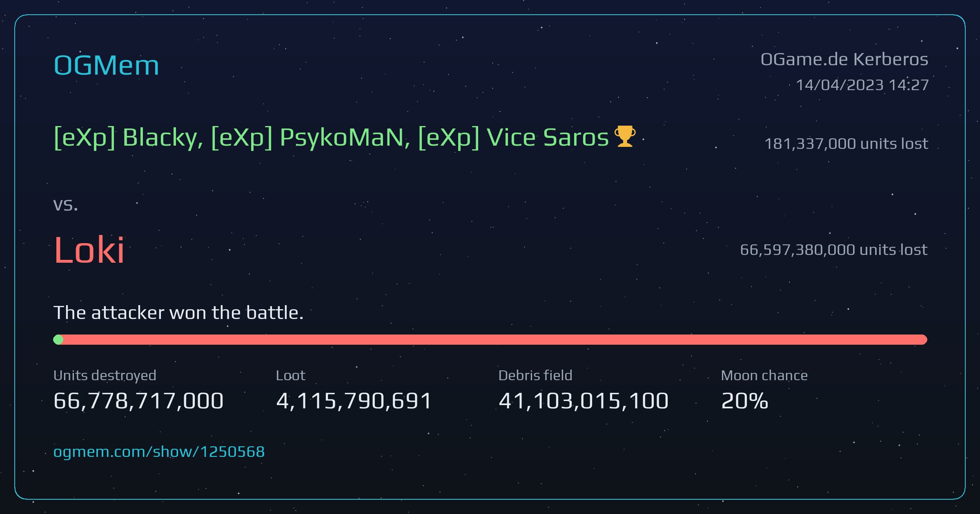Click the text 'The attacker won the battle.'
980x514 pixels.
click(178, 313)
